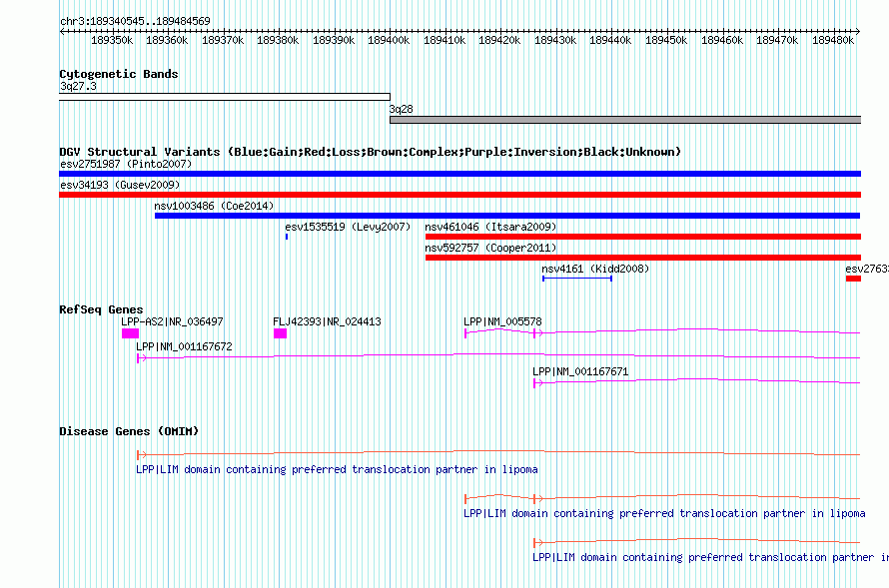Click the LPP NM_005578 transcript start marker
This screenshot has height=588, width=889.
click(466, 333)
